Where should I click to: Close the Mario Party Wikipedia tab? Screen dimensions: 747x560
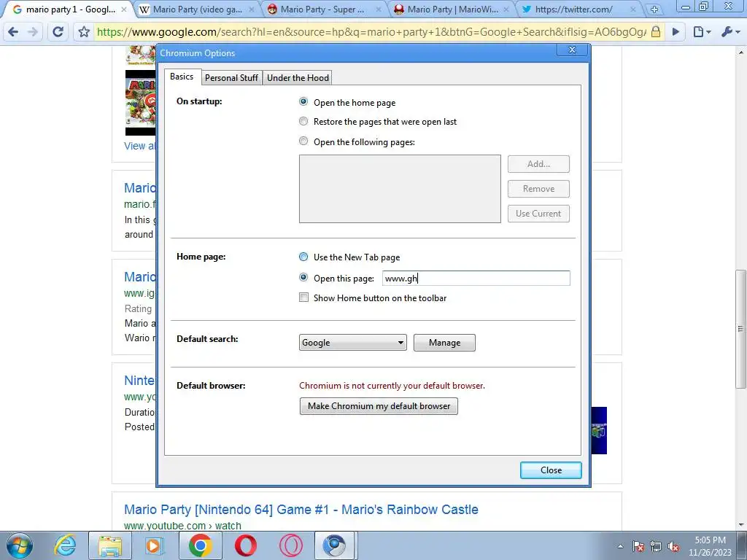252,9
